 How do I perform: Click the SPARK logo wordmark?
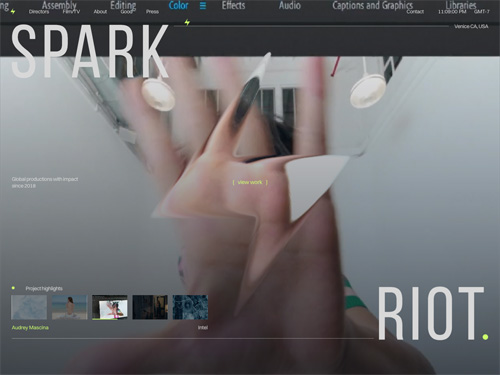pyautogui.click(x=90, y=51)
